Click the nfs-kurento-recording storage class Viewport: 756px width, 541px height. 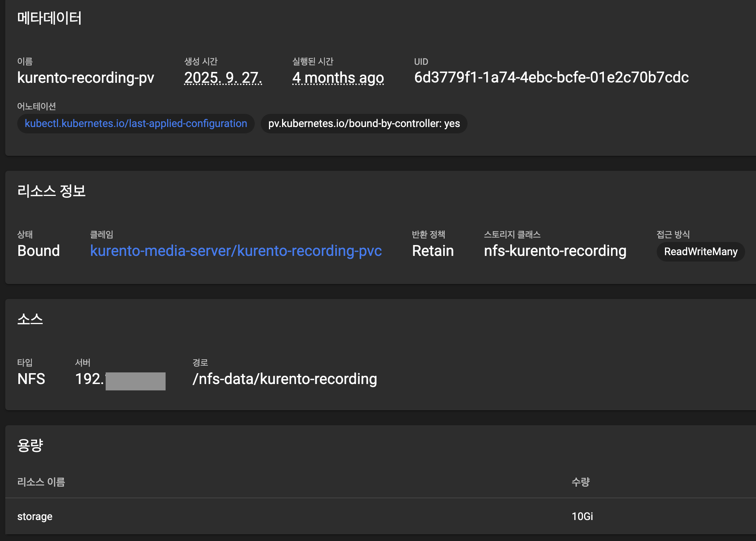tap(555, 251)
